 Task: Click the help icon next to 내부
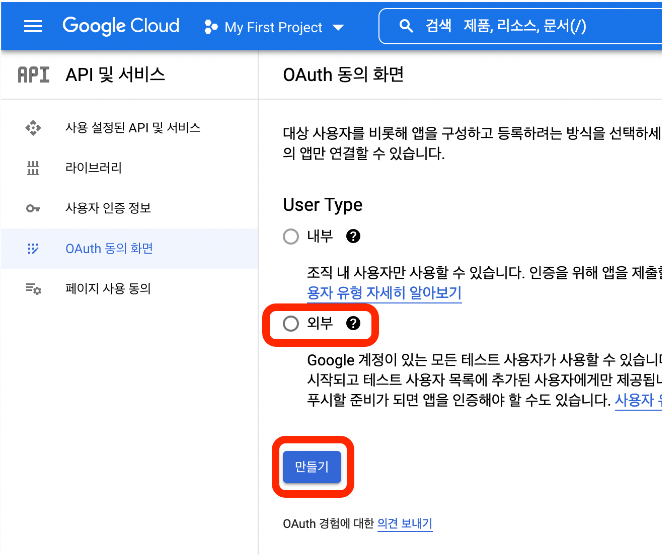point(353,237)
